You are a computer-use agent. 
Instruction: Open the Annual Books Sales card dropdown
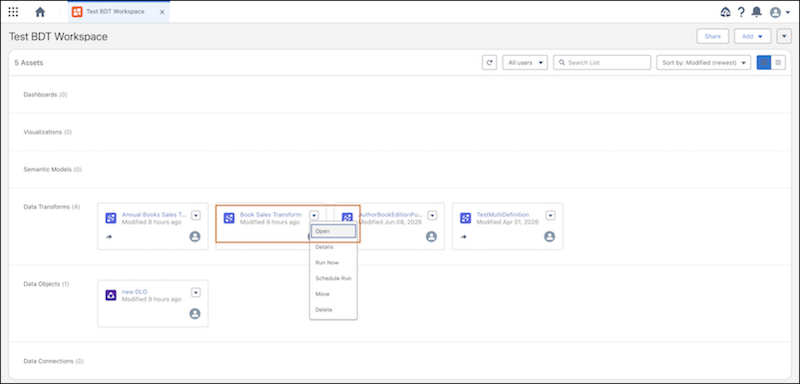196,216
